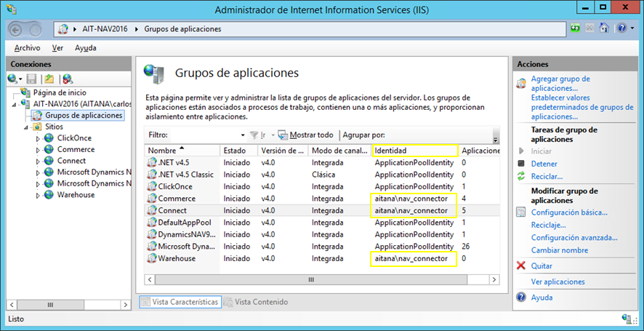This screenshot has width=644, height=331.
Task: Click Establecer valores predeterminados link
Action: [582, 108]
